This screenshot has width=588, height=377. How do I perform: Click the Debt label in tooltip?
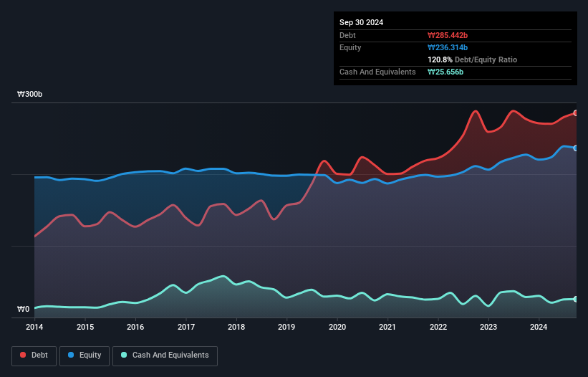pyautogui.click(x=347, y=35)
